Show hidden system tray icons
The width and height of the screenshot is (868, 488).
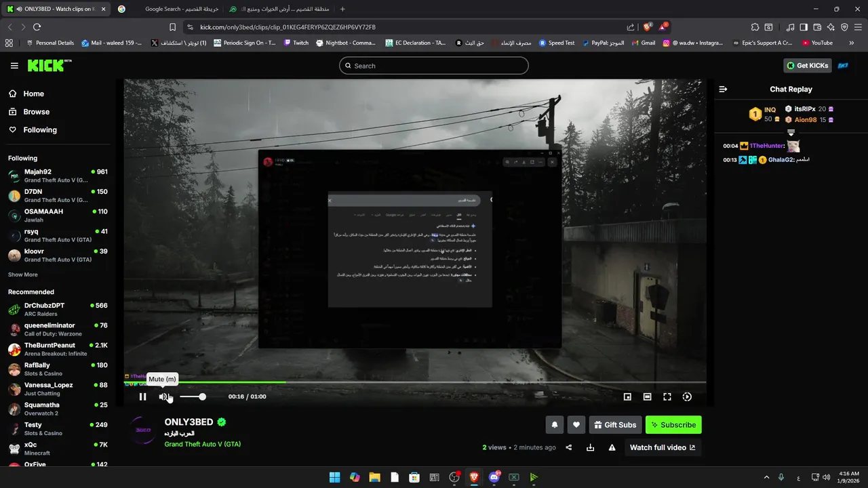(x=767, y=477)
